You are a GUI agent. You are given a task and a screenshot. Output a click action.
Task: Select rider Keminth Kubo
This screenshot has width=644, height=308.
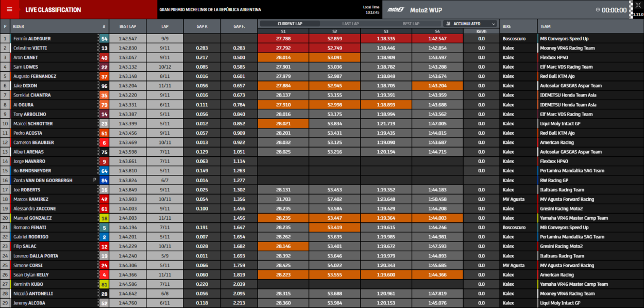tap(28, 284)
